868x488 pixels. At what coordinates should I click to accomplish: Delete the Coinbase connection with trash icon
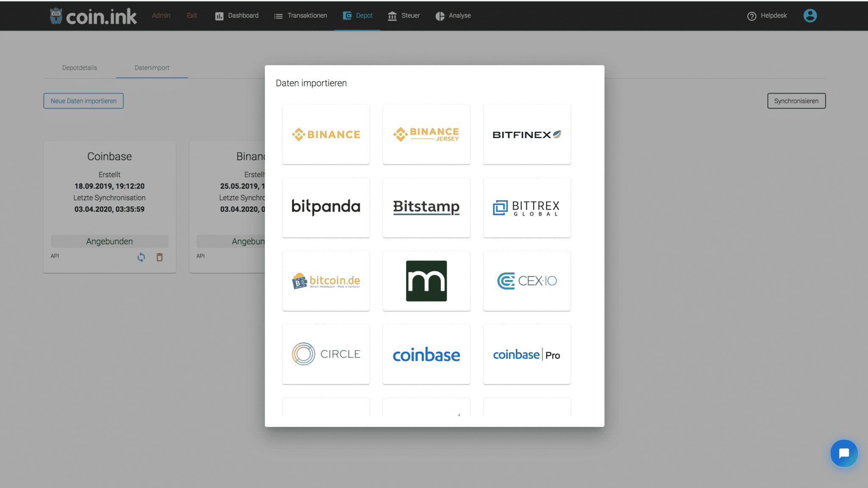coord(159,257)
